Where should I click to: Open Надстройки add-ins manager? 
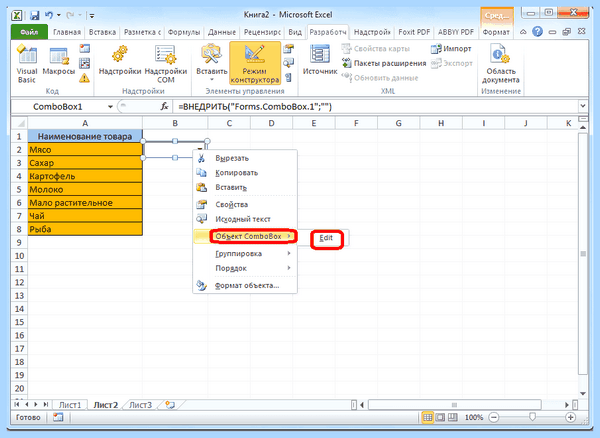120,61
